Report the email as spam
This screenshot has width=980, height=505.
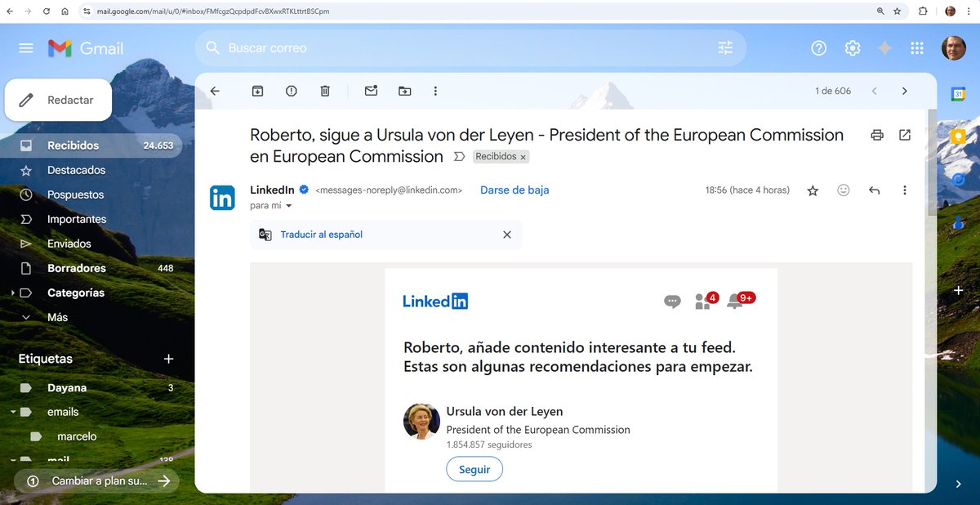(291, 91)
